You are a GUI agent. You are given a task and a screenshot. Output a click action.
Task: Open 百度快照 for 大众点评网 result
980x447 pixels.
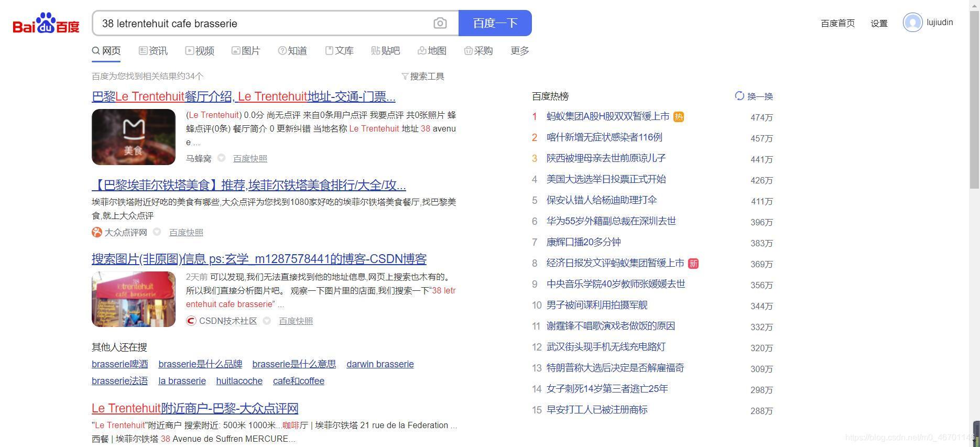[186, 232]
